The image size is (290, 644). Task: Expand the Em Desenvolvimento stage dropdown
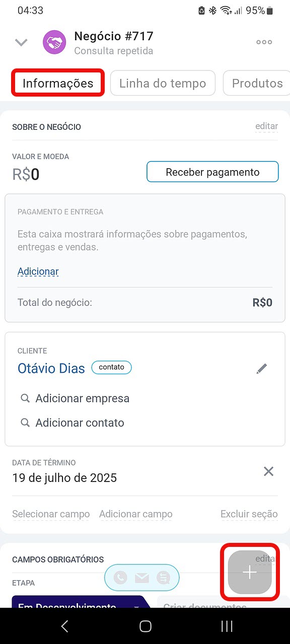[x=136, y=606]
